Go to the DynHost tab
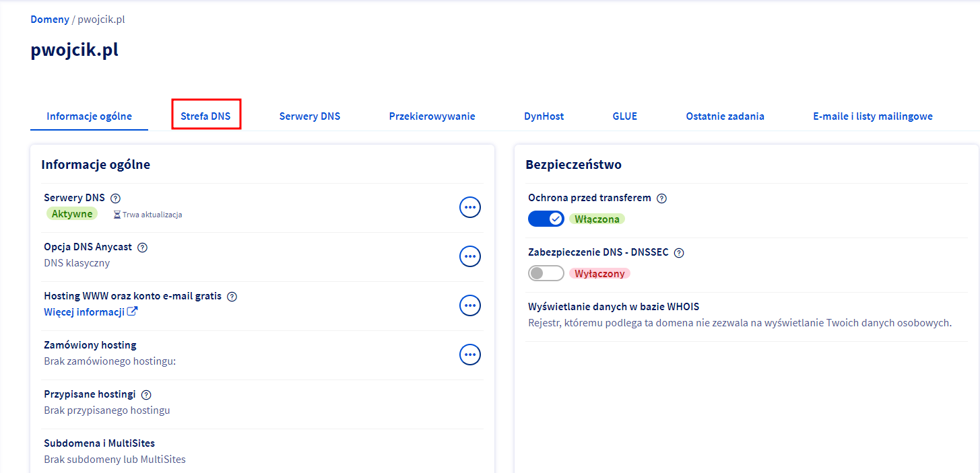The width and height of the screenshot is (980, 473). coord(544,116)
